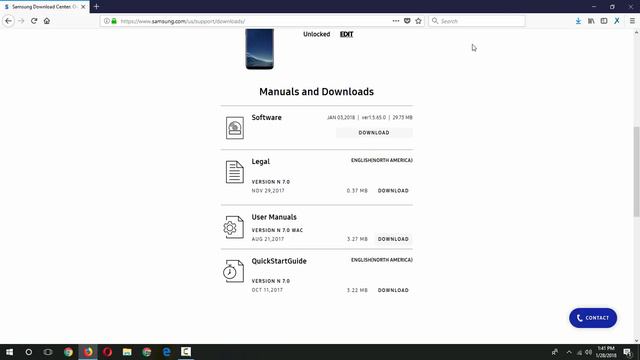Click the blue CONTACT button
This screenshot has height=360, width=640.
tap(593, 318)
